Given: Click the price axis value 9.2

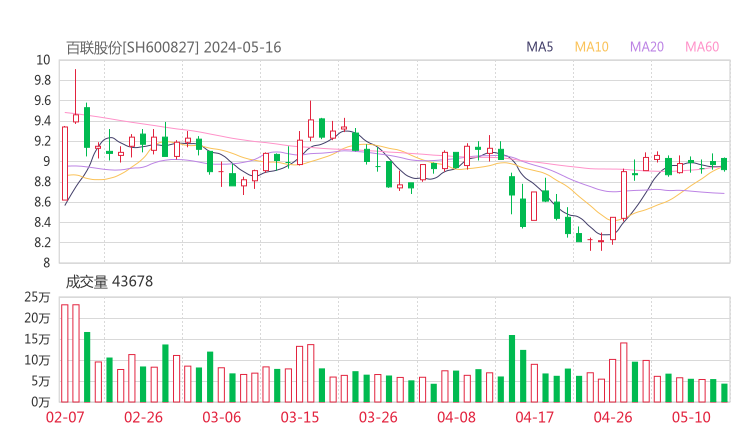Looking at the screenshot, I should (x=42, y=141).
